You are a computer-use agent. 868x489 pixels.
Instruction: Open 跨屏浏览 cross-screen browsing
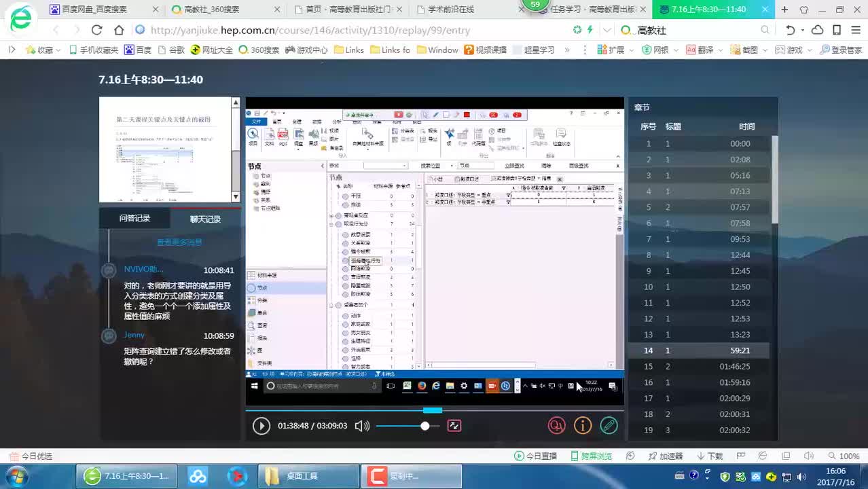[592, 456]
